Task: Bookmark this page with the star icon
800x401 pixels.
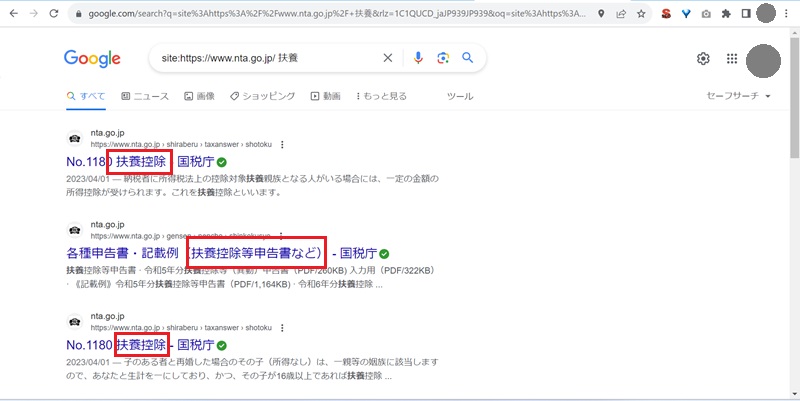Action: [x=641, y=14]
